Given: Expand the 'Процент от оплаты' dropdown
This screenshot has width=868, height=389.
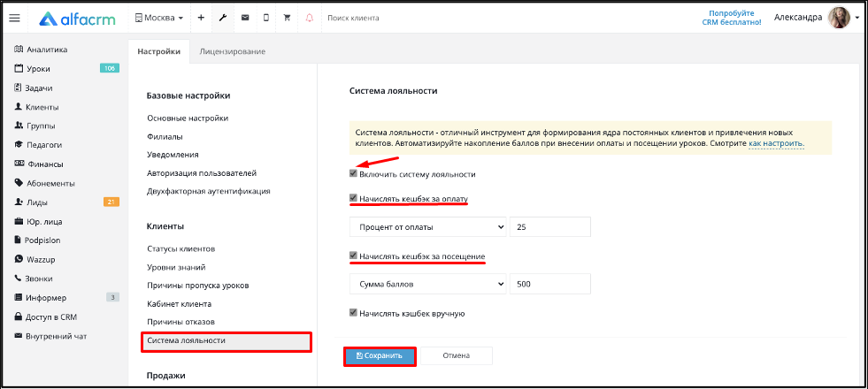Looking at the screenshot, I should 428,227.
